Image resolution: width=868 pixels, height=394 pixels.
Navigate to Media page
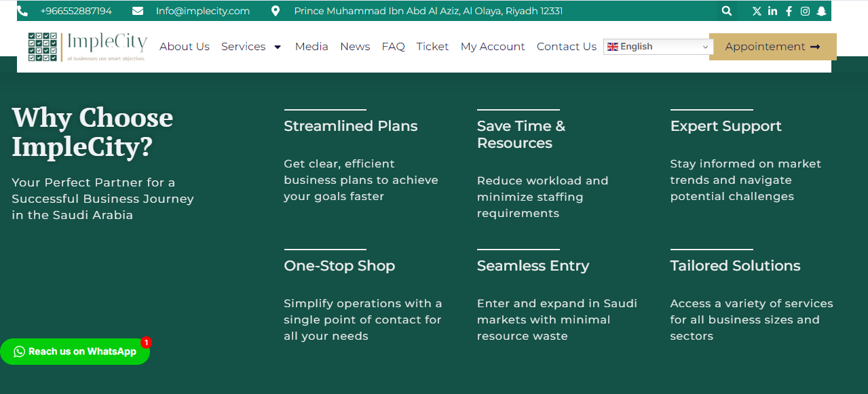coord(312,47)
